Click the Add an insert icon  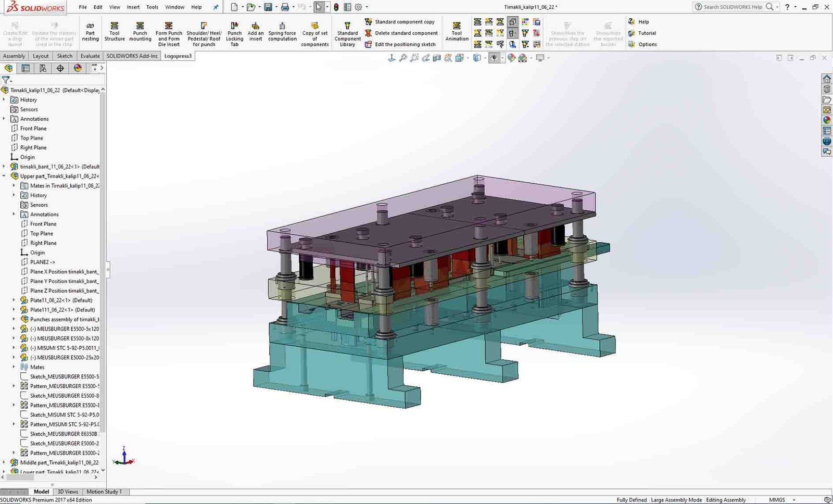click(x=255, y=32)
